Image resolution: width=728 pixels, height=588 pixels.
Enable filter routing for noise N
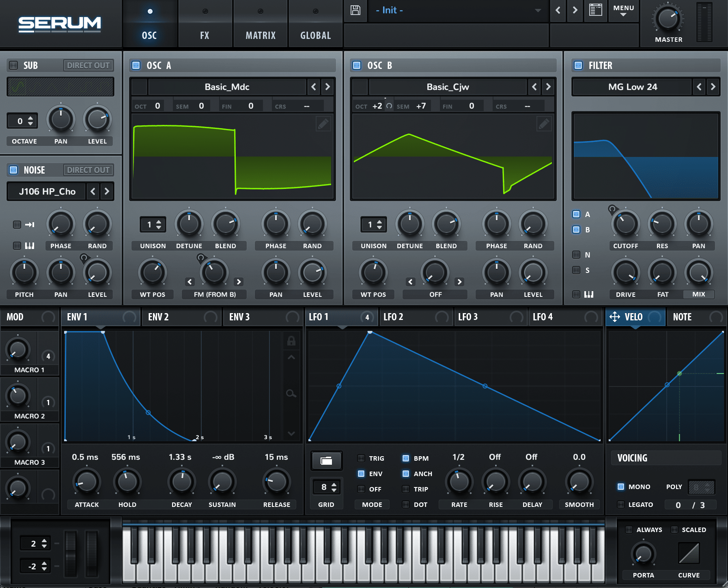(576, 254)
